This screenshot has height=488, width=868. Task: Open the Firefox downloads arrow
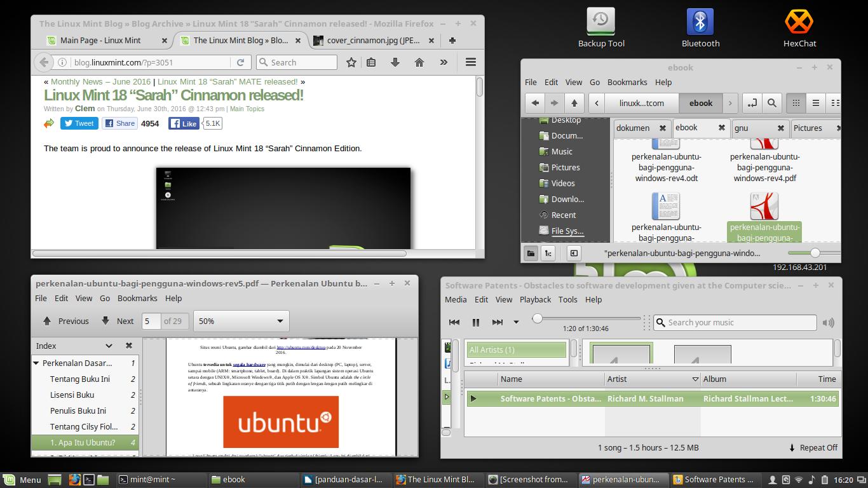pos(395,62)
